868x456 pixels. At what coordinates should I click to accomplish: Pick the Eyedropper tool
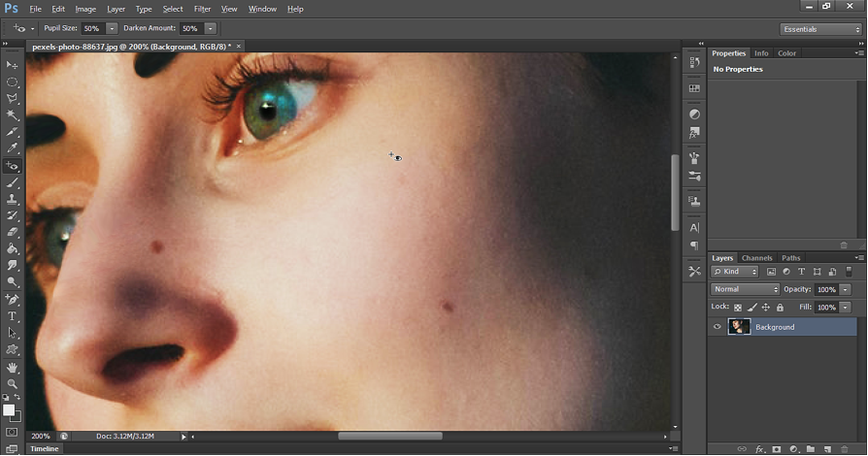pyautogui.click(x=13, y=148)
